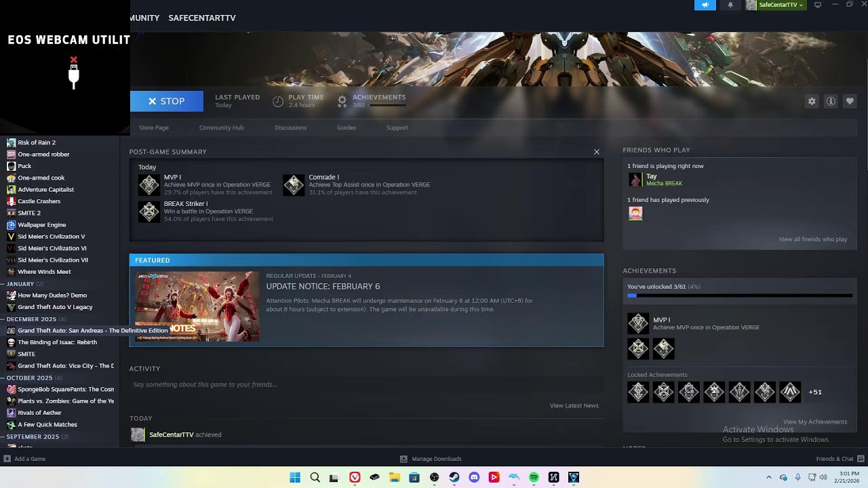Image resolution: width=868 pixels, height=488 pixels.
Task: Open the featured update notice thumbnail
Action: pos(197,306)
